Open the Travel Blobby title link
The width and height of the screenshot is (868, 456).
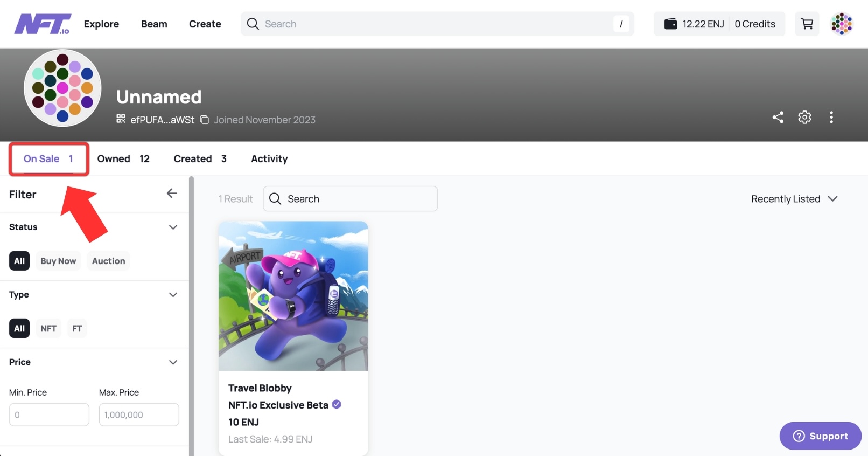(260, 388)
